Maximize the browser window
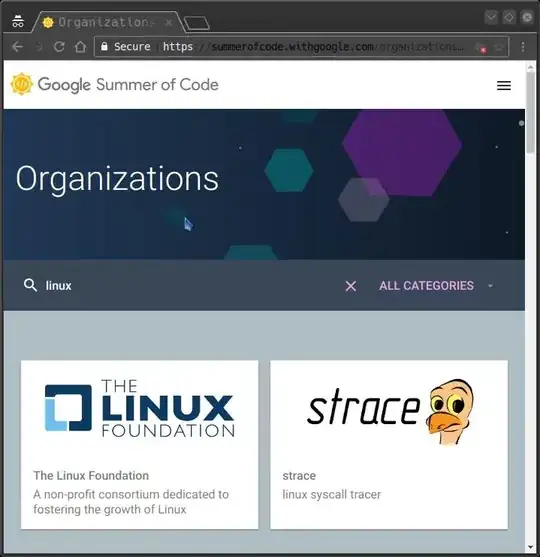 click(x=509, y=17)
